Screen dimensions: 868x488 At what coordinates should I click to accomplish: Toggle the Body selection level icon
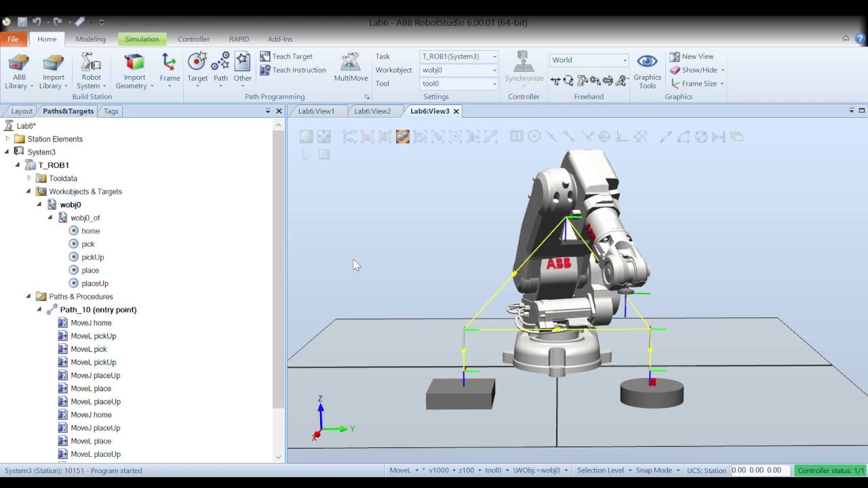click(x=384, y=137)
